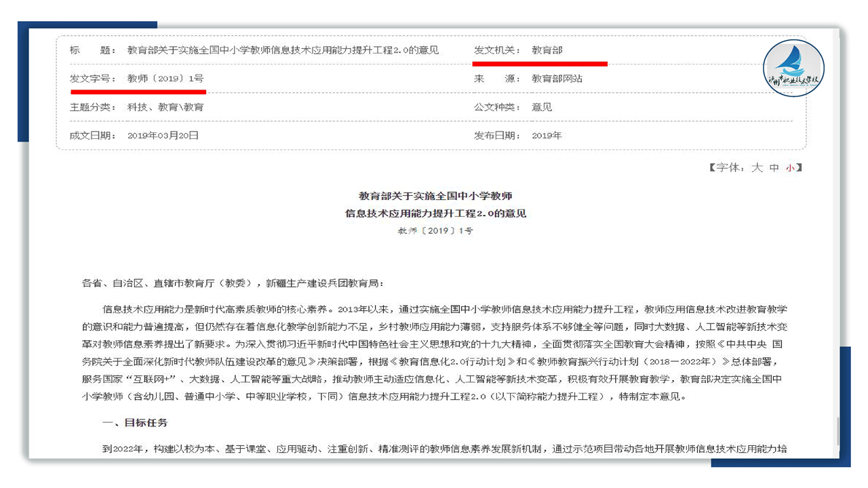Click the 教育部网站 source value
Screen dimensions: 868x488
pos(557,79)
